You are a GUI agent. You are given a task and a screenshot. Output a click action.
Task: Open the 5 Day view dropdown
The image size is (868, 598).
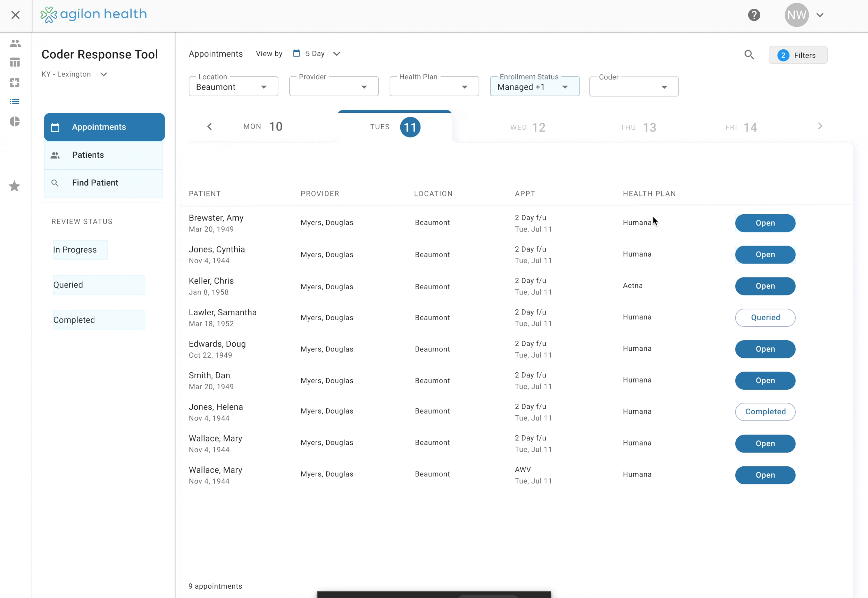pyautogui.click(x=317, y=53)
